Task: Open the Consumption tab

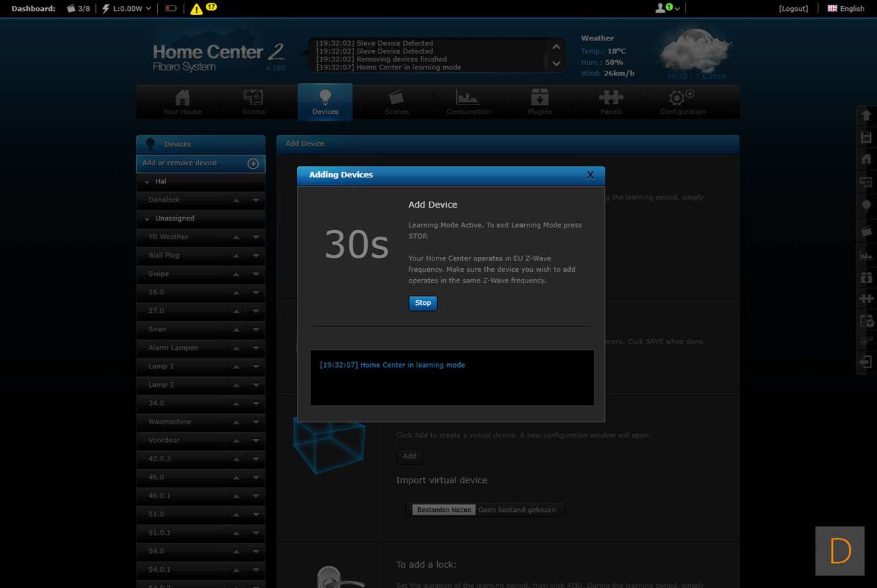Action: tap(468, 102)
